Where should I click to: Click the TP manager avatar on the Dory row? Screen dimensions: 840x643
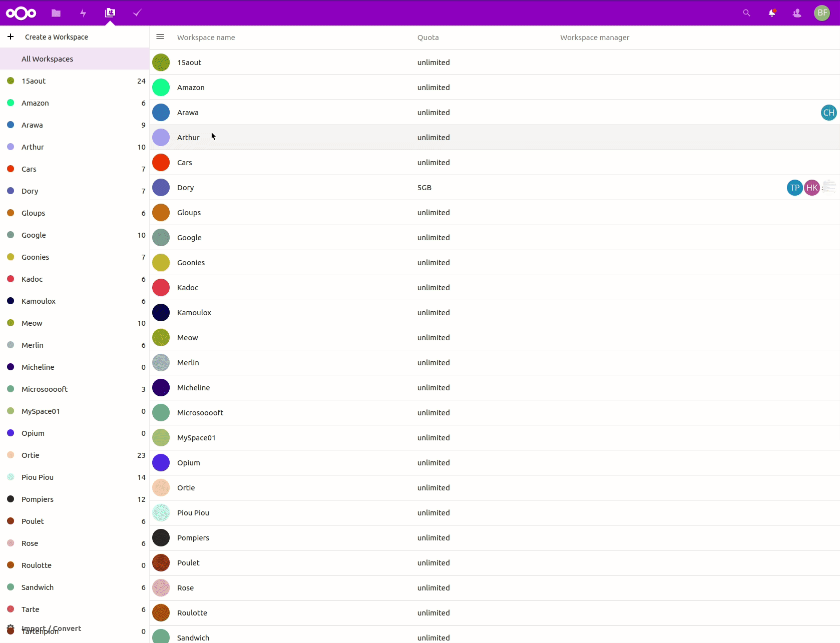(x=794, y=187)
